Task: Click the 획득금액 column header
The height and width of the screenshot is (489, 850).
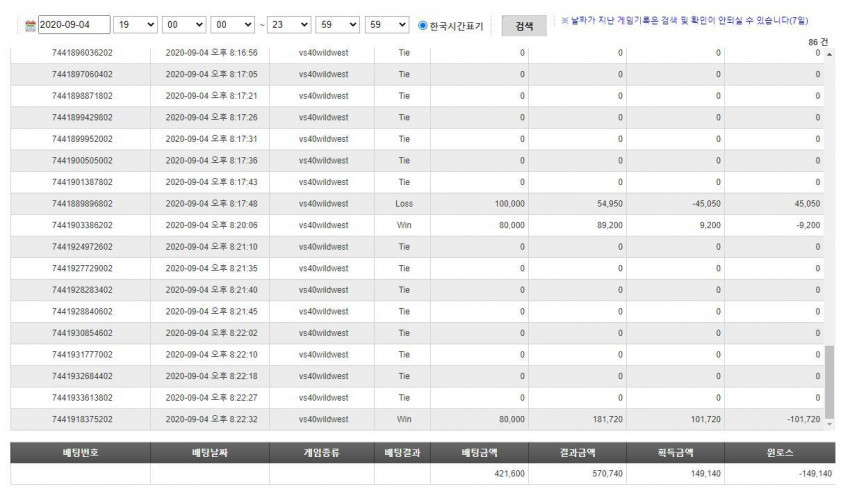Action: coord(675,453)
